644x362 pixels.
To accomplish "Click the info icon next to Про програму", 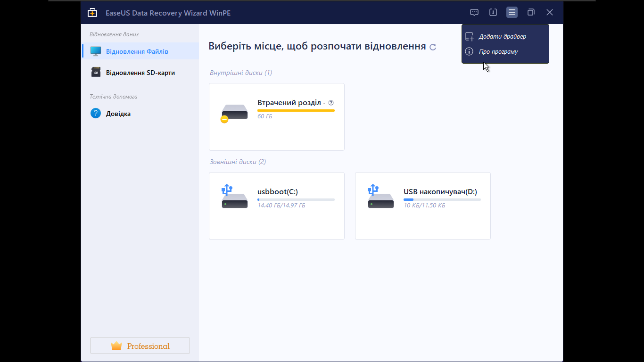I will (469, 51).
